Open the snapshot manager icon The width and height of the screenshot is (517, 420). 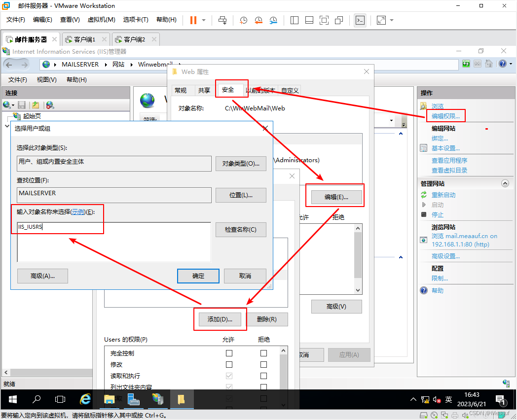coord(273,20)
